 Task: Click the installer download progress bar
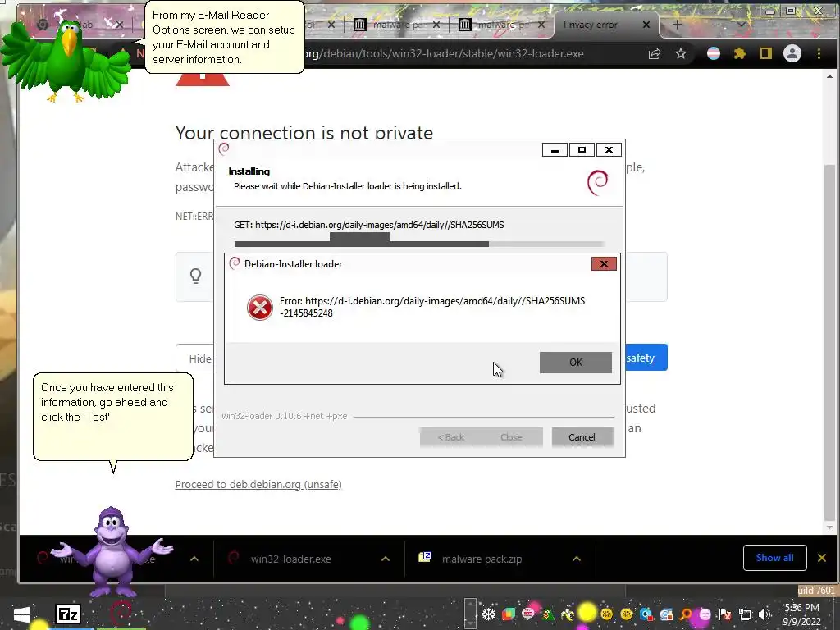tap(419, 244)
